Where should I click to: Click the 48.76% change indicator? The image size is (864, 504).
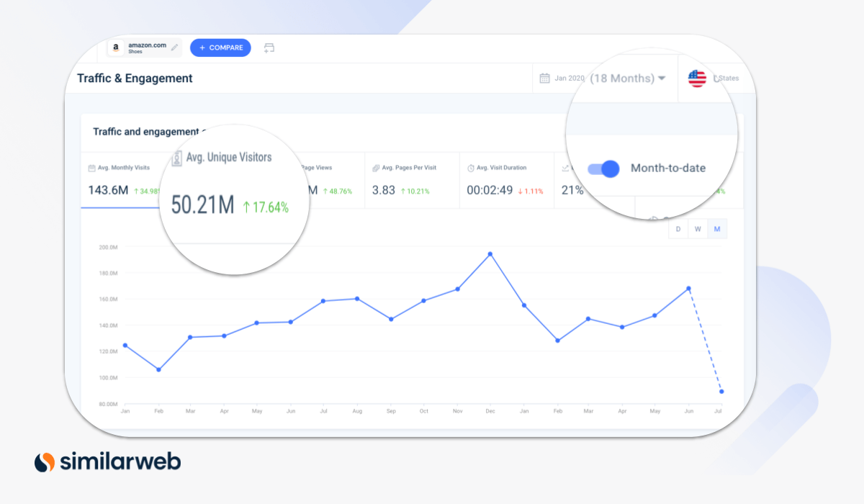click(338, 192)
